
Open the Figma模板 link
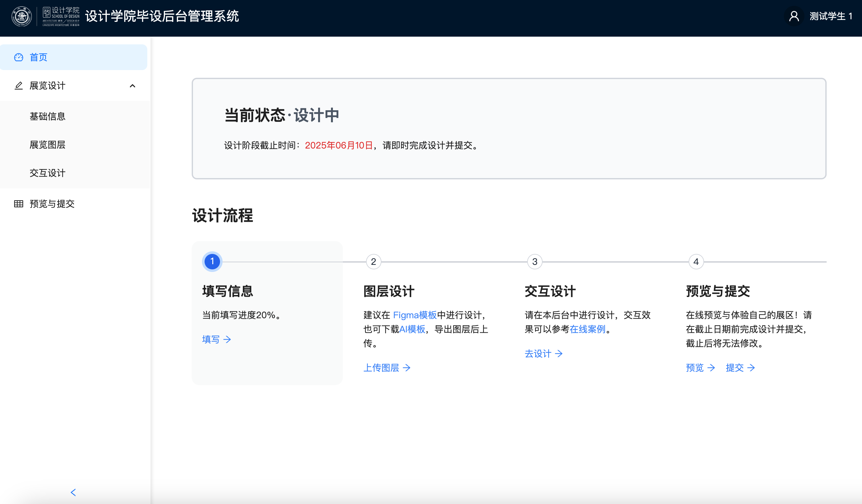tap(415, 315)
